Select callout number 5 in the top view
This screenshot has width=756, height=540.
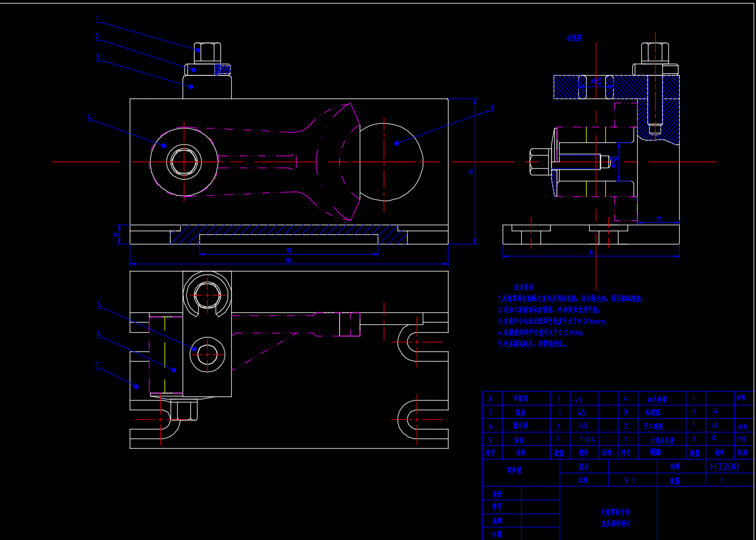click(x=100, y=305)
